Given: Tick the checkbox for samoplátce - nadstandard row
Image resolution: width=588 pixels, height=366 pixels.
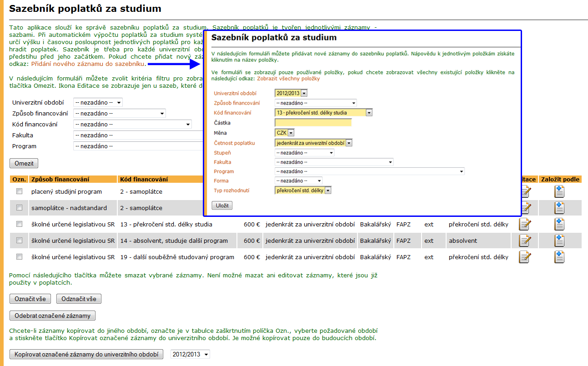Looking at the screenshot, I should pos(19,208).
